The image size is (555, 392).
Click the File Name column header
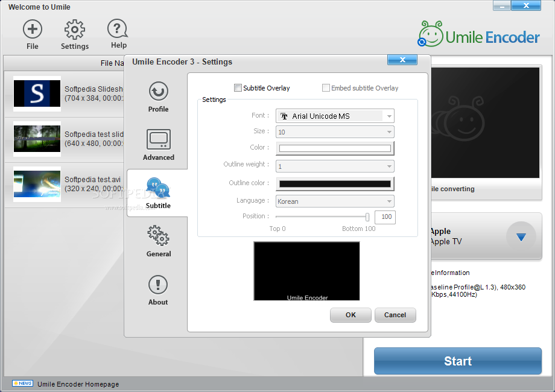(64, 63)
